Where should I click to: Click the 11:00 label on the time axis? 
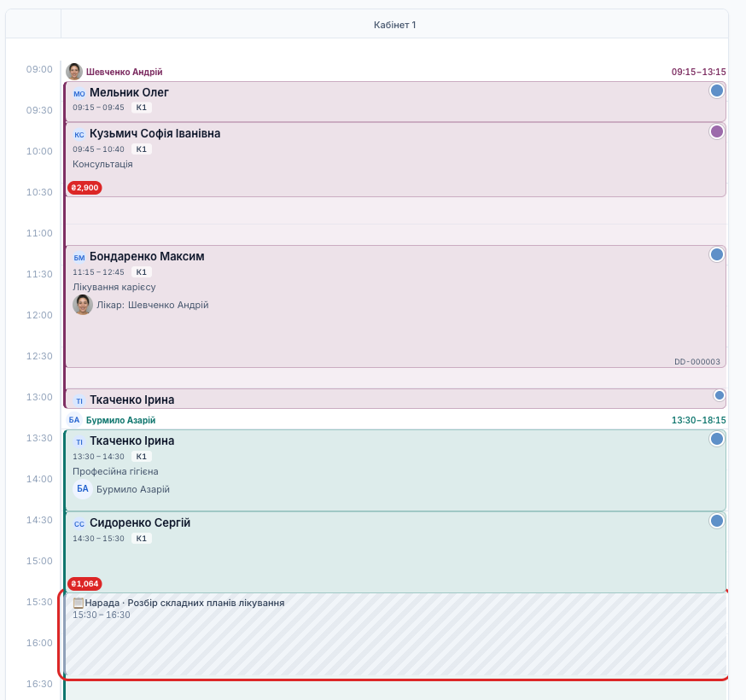[39, 233]
